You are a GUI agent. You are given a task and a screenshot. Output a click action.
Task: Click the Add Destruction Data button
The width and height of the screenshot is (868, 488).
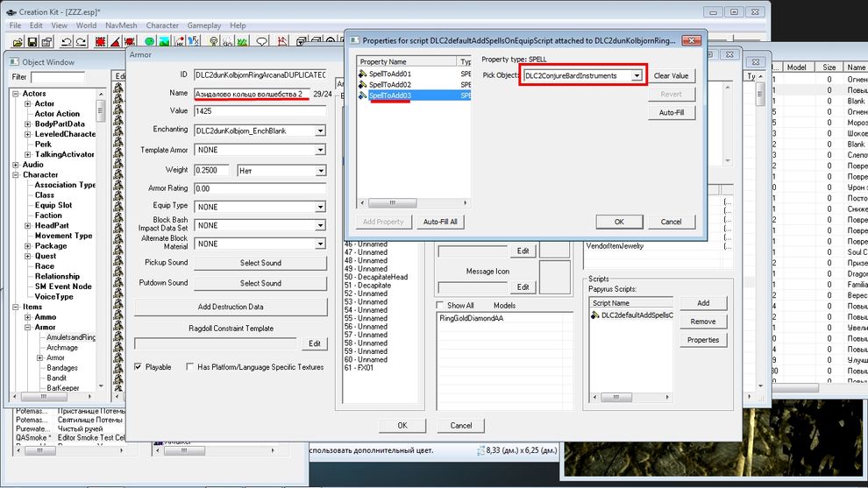230,307
